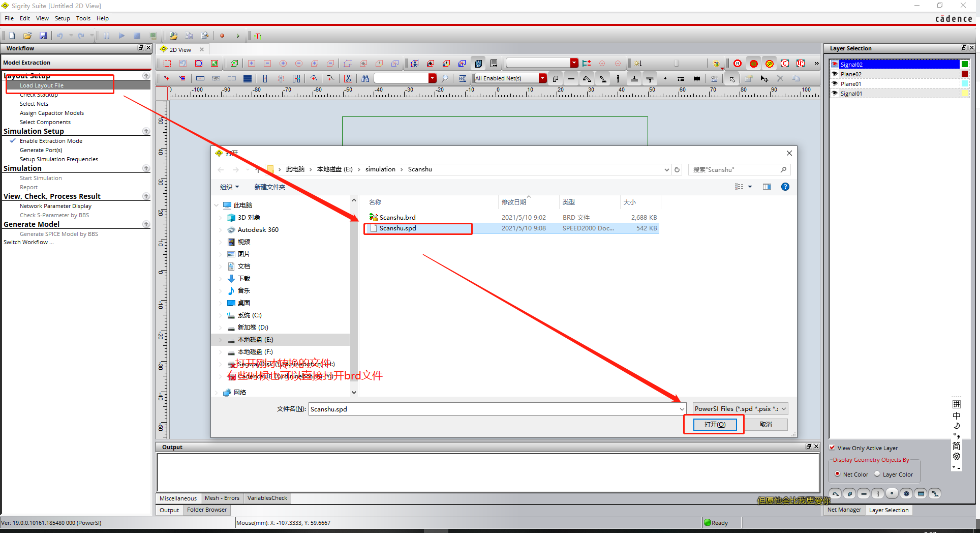The width and height of the screenshot is (980, 533).
Task: Collapse the Simulation Setup section arrow
Action: (x=146, y=131)
